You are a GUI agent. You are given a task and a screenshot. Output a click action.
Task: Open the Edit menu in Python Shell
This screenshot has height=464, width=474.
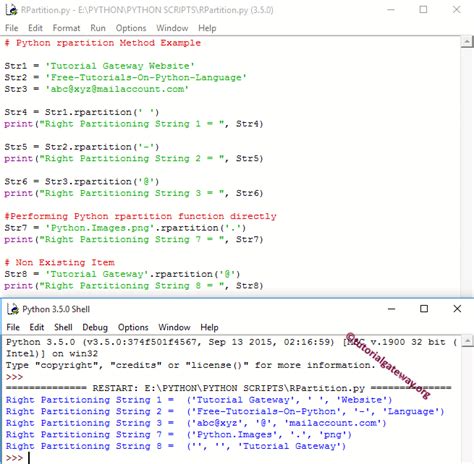click(37, 327)
